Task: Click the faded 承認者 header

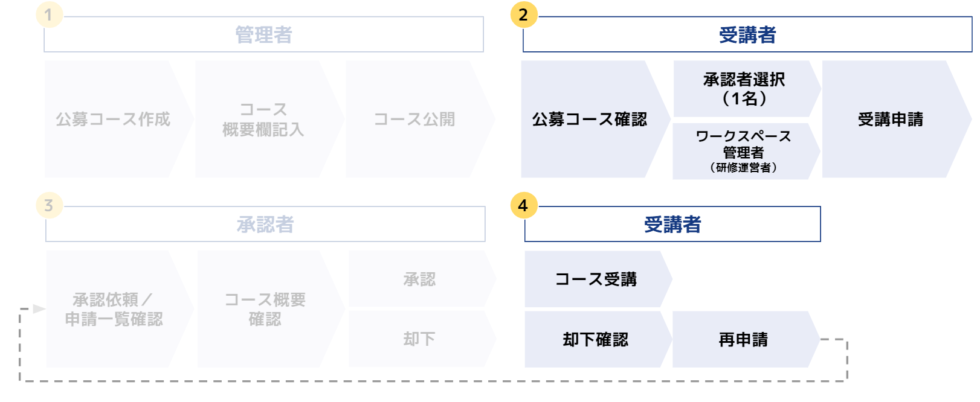Action: (x=265, y=225)
